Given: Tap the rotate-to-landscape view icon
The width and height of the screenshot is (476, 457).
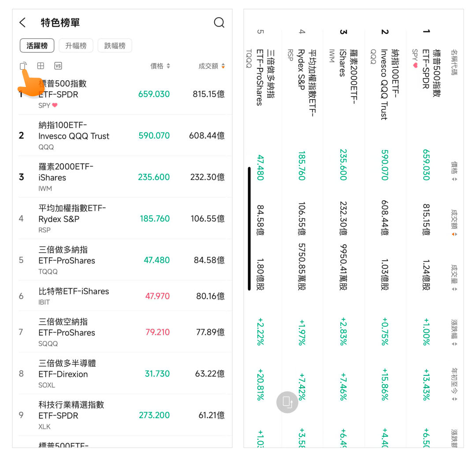Looking at the screenshot, I should point(23,66).
